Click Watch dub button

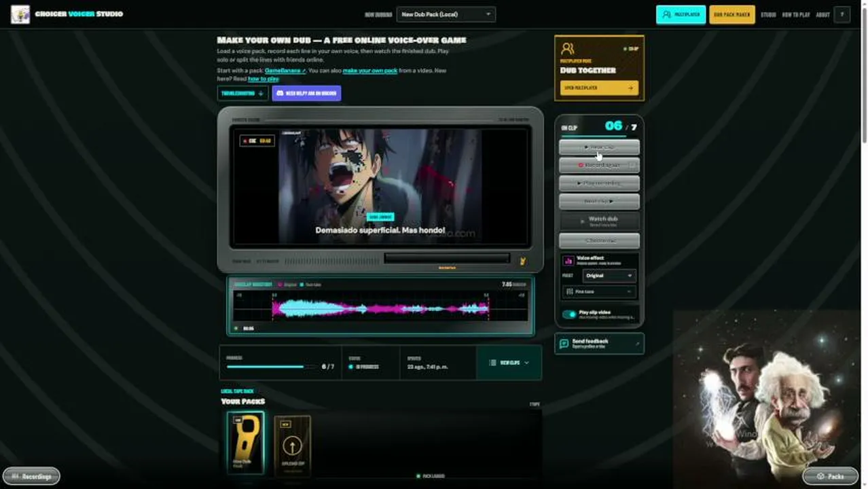coord(599,221)
